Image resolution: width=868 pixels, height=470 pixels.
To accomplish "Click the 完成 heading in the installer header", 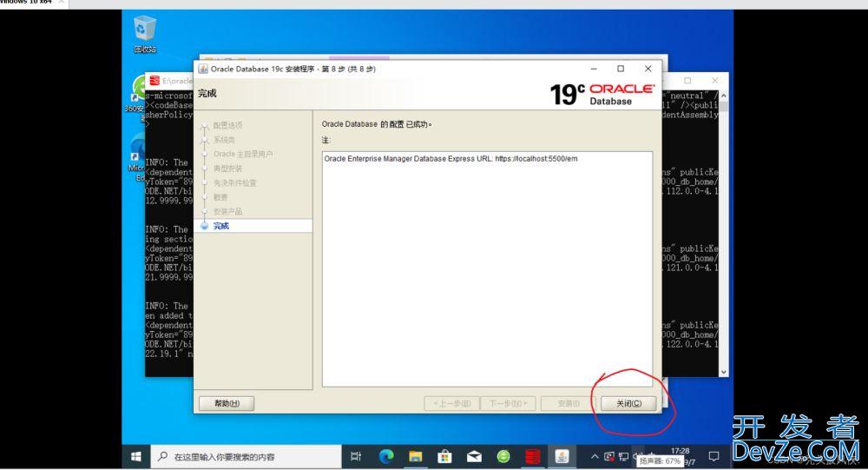I will pyautogui.click(x=207, y=93).
